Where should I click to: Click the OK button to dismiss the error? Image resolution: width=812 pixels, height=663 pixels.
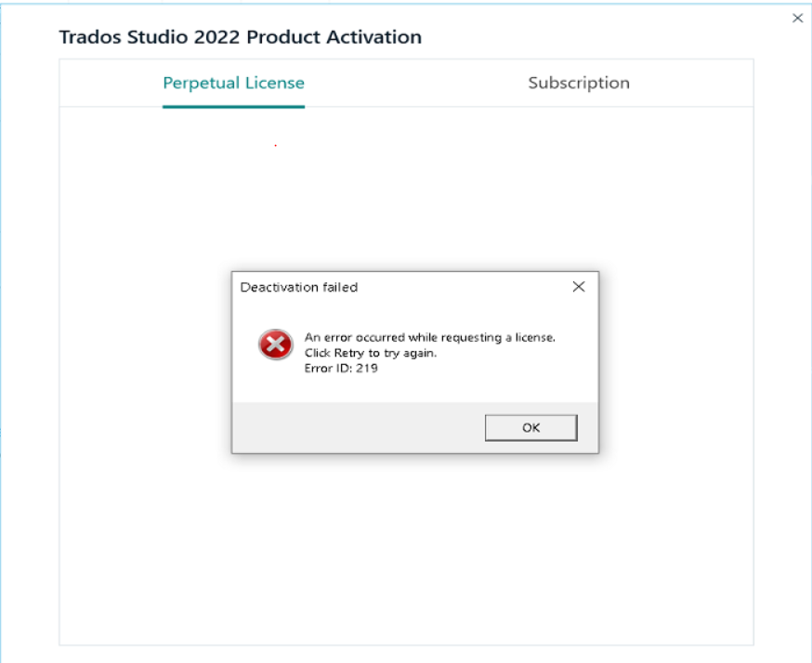(530, 427)
